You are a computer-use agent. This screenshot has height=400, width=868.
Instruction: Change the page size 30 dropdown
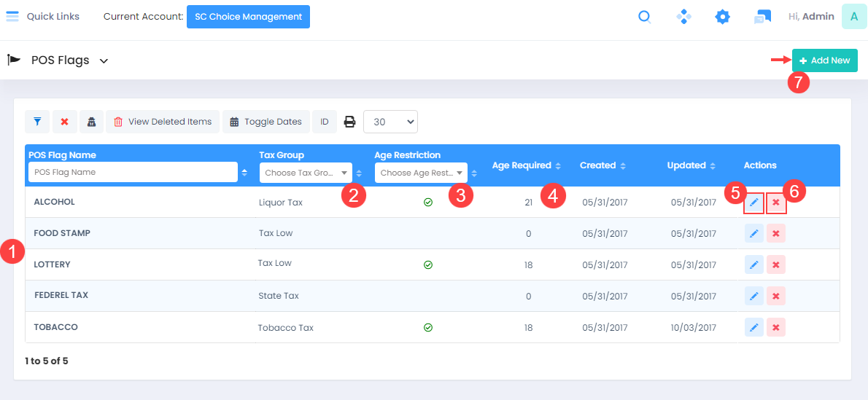pos(390,122)
